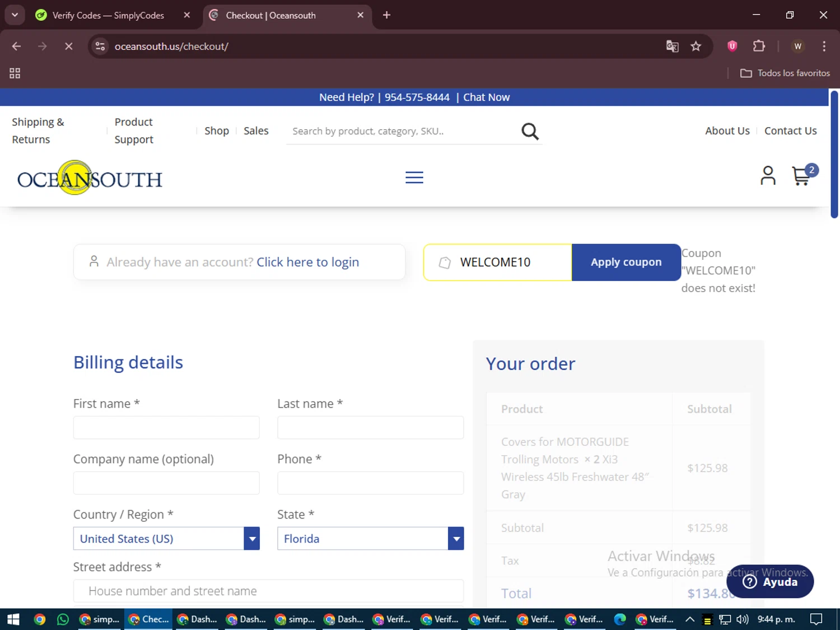
Task: Click the 'Billing details' heading
Action: point(128,362)
